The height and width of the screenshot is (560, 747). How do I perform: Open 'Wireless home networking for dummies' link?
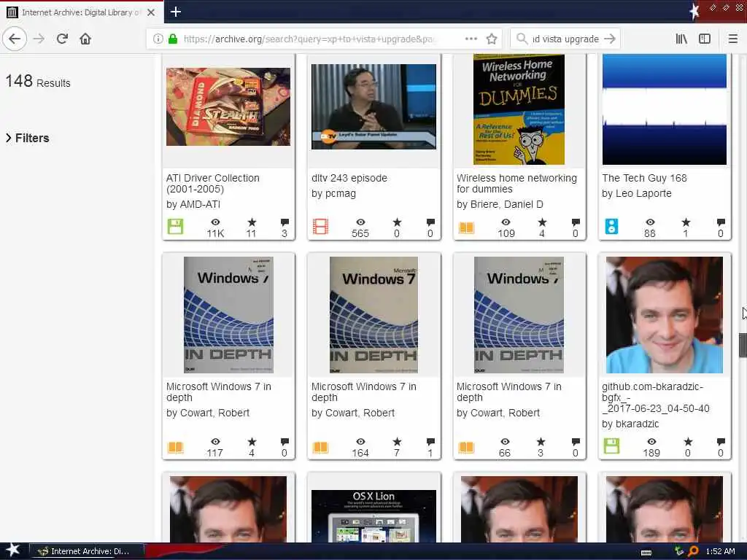(x=516, y=183)
